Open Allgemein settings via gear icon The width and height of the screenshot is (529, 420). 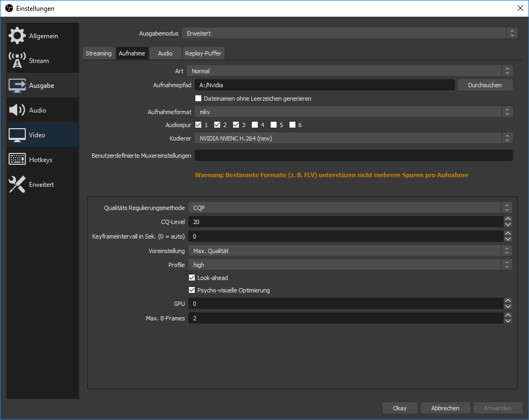click(x=17, y=36)
